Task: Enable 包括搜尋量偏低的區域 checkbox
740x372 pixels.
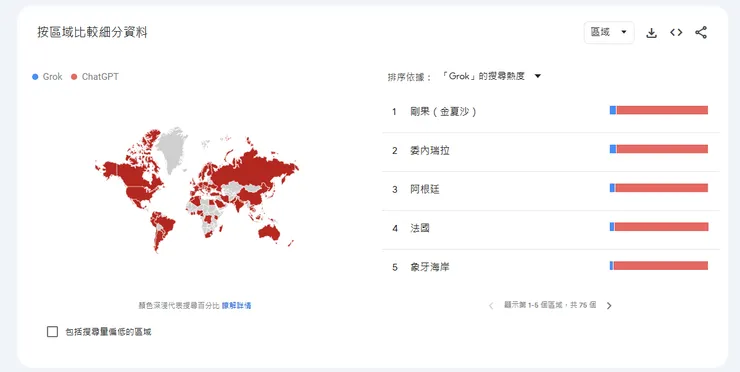Action: (x=52, y=332)
